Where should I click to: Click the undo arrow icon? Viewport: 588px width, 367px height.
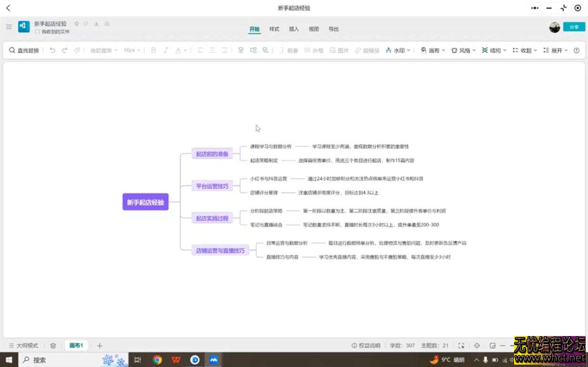coord(53,50)
